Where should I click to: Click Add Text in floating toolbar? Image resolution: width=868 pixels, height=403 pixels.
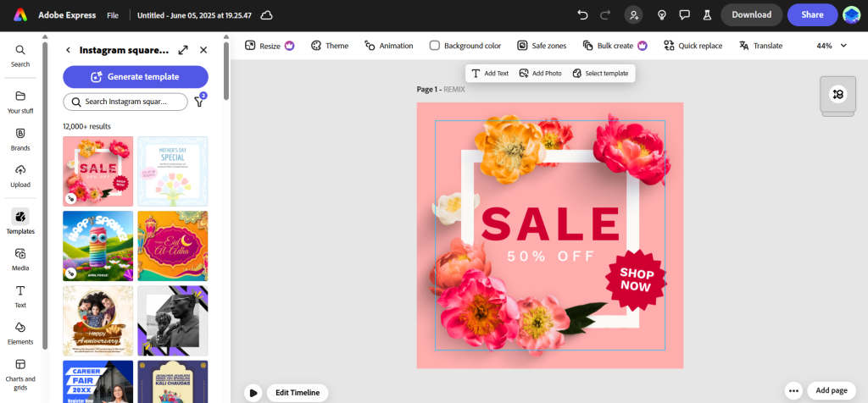click(490, 73)
